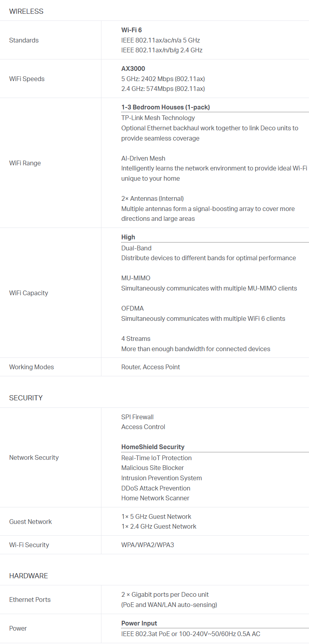Click the WIRELESS section heading
The width and height of the screenshot is (309, 644).
pos(26,11)
